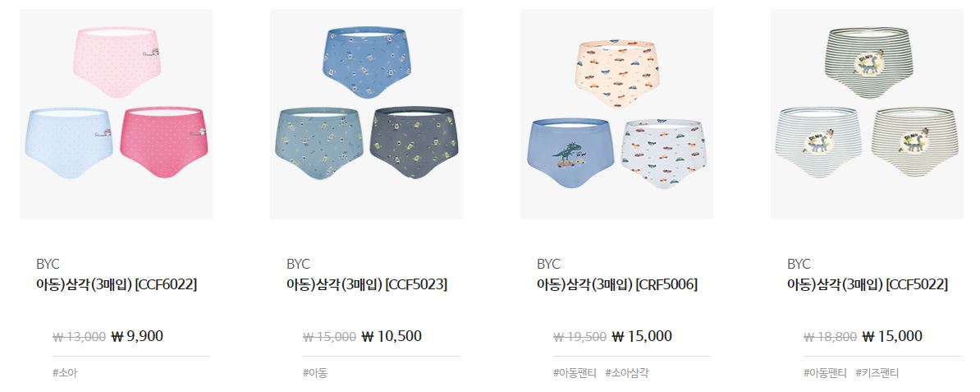Open product title with code CCF6022
Viewport: 980px width, 392px height.
click(x=117, y=285)
